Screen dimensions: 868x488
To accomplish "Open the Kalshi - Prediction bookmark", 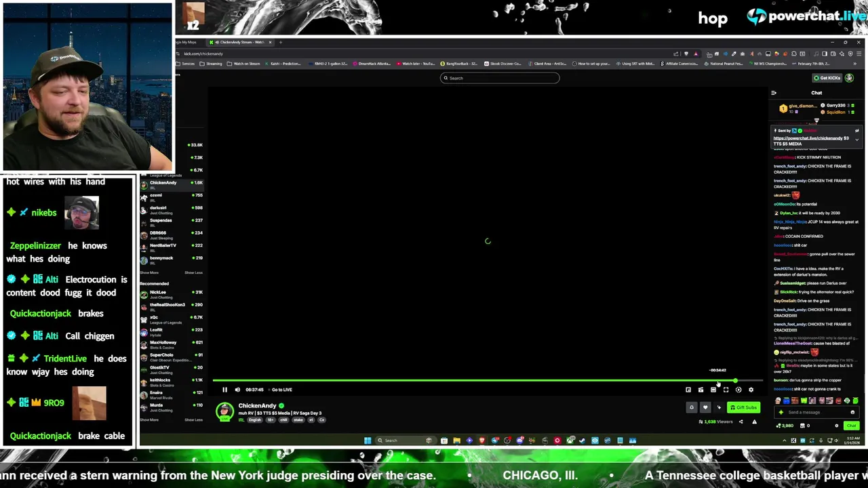I will click(284, 64).
